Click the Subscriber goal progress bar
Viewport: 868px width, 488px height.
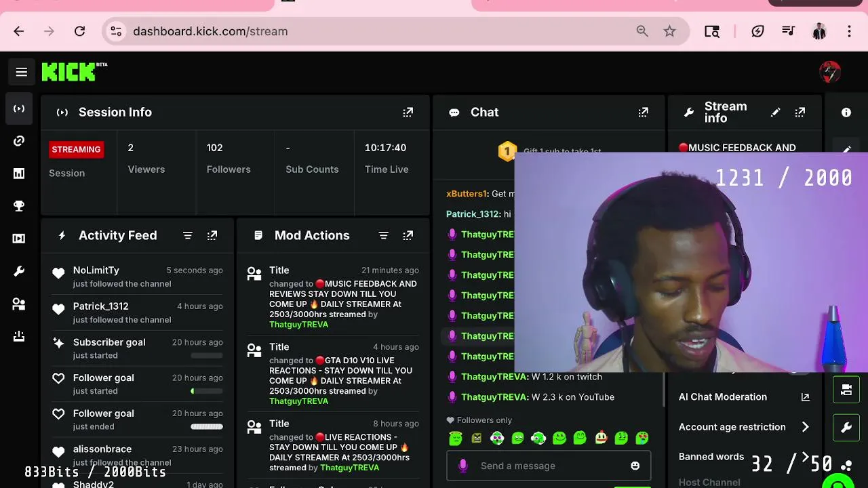click(x=207, y=355)
